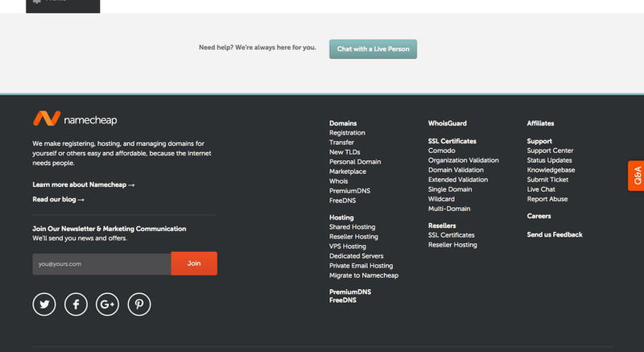
Task: Select Wildcard under SSL Certificates
Action: click(441, 199)
